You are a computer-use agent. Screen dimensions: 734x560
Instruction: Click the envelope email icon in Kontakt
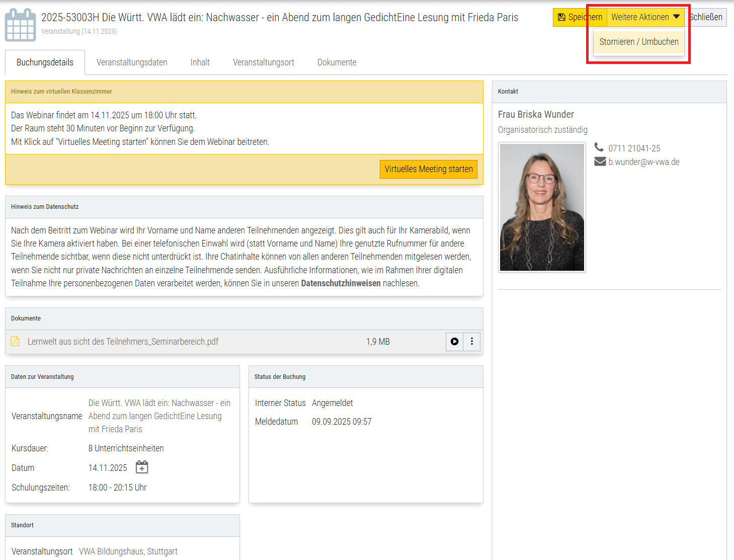600,162
